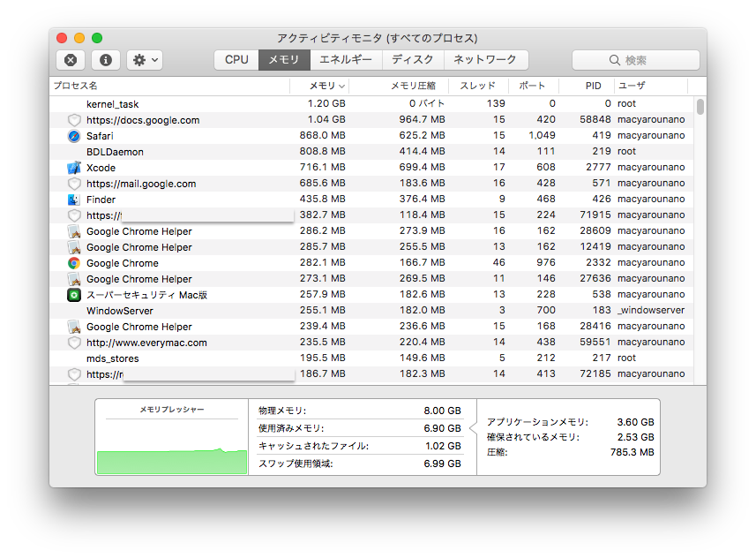Click the _windowserver user cell
This screenshot has width=756, height=558.
(651, 310)
